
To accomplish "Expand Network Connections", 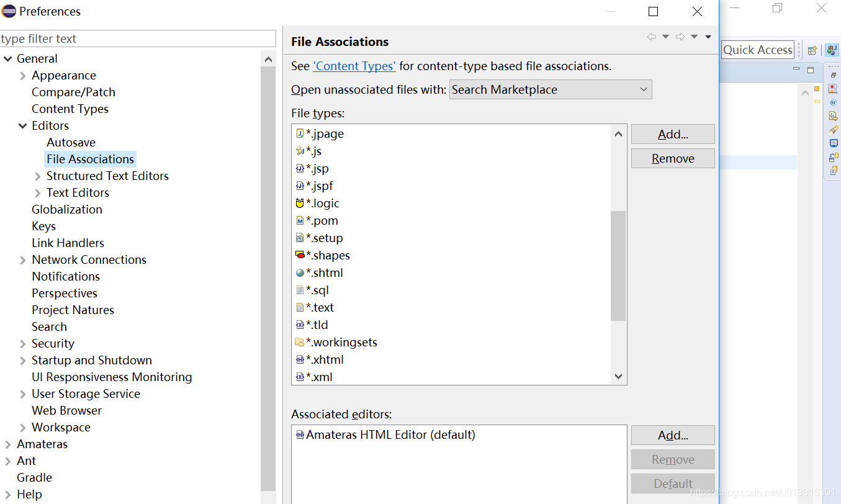I will click(x=23, y=260).
